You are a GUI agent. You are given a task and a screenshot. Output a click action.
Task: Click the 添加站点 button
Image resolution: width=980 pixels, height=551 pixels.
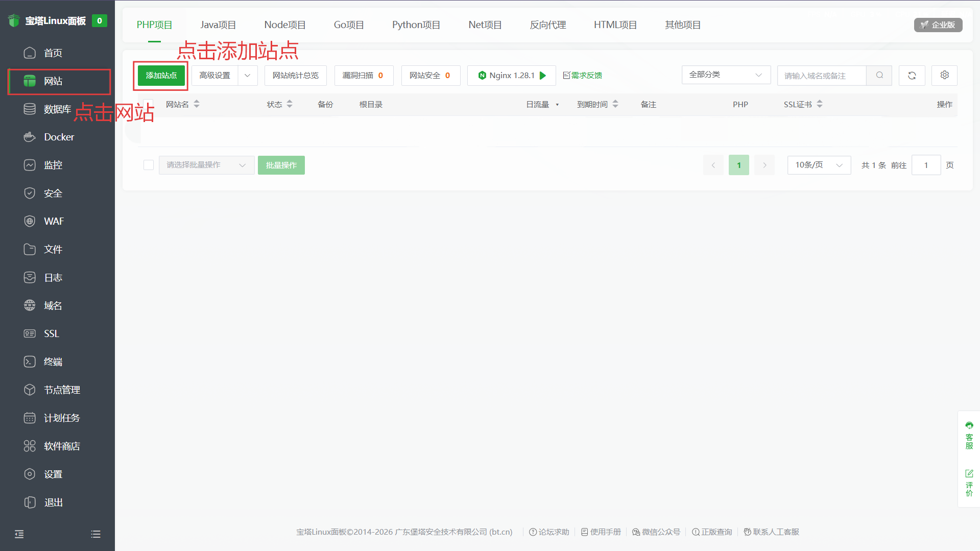tap(161, 76)
